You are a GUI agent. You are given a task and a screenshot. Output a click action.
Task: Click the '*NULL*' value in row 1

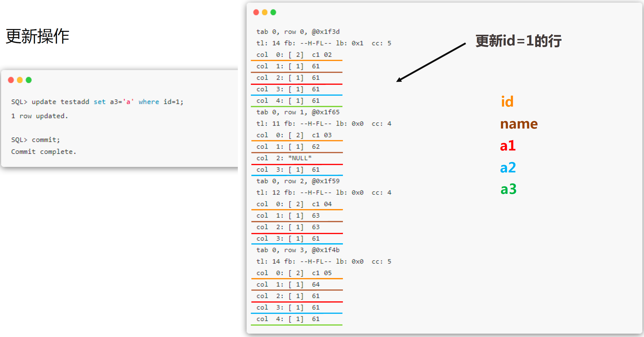(x=300, y=158)
